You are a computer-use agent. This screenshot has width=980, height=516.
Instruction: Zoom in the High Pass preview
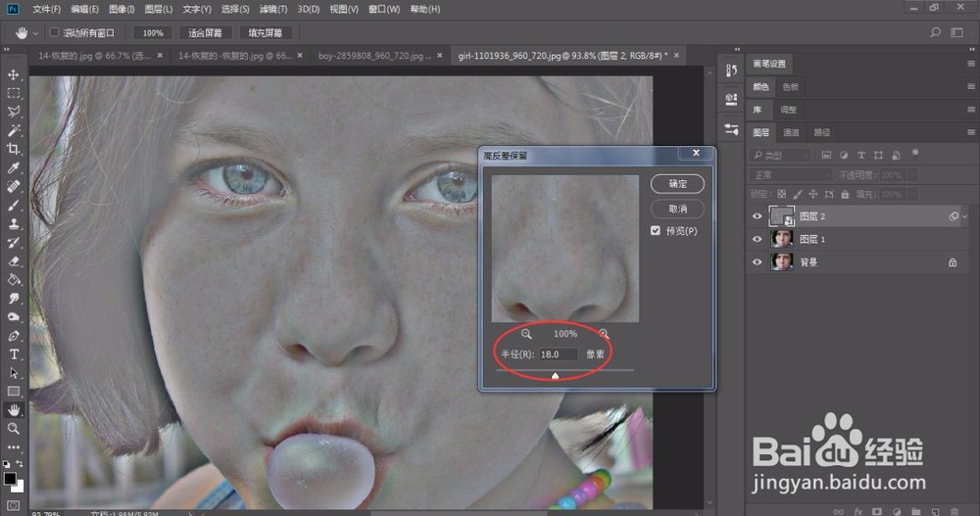pos(604,334)
